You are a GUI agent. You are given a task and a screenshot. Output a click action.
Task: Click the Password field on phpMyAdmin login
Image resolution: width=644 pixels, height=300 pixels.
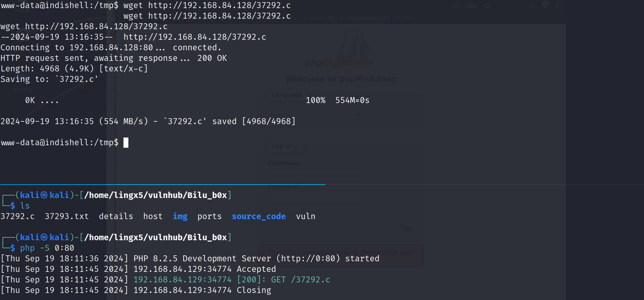pos(315,197)
